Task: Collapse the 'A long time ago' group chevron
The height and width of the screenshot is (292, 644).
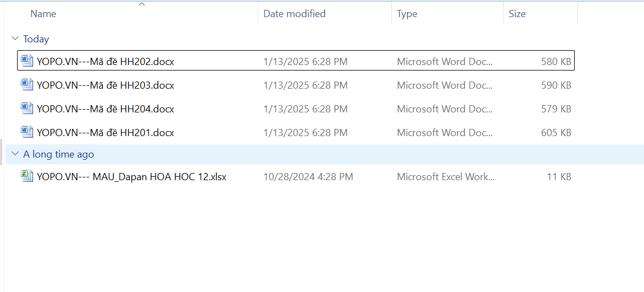Action: (x=14, y=154)
